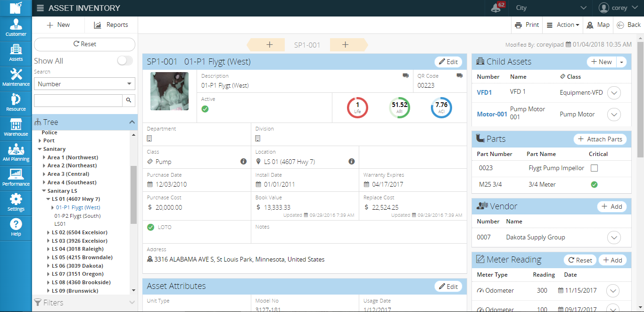644x312 pixels.
Task: Click the pump thumbnail image
Action: tap(169, 91)
